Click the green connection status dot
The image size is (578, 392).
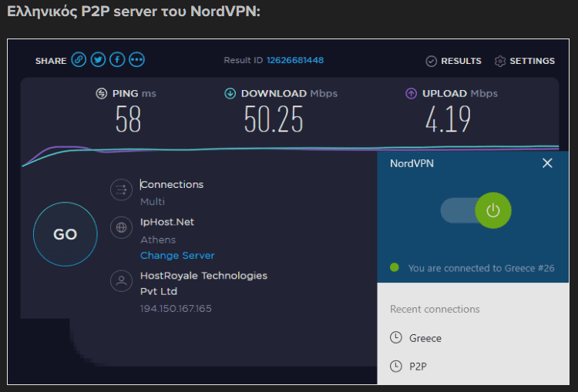coord(394,267)
